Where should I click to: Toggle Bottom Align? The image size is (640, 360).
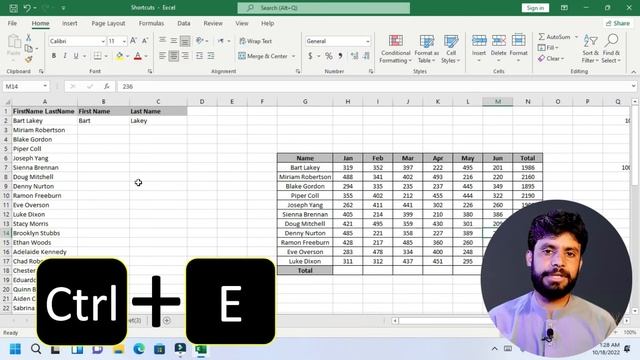click(x=185, y=41)
